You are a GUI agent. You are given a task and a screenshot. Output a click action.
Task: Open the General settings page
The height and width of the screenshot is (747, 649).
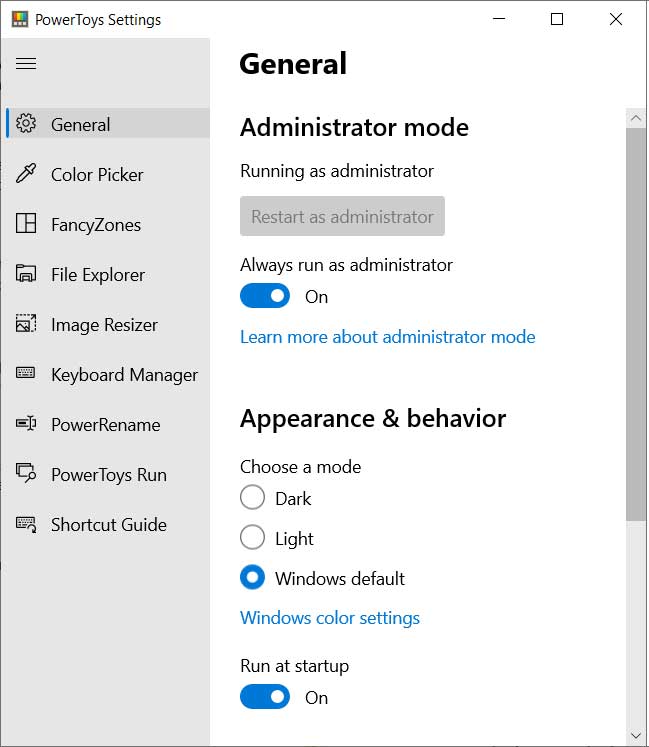tap(108, 123)
